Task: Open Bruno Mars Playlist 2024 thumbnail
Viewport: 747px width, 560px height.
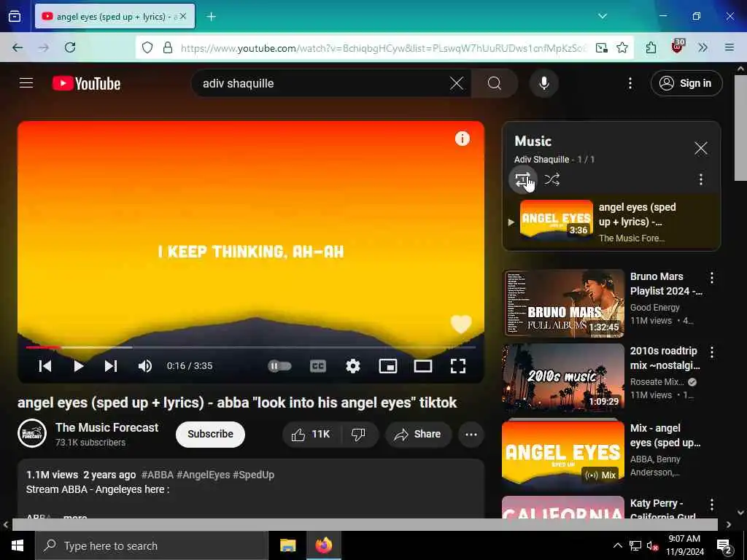Action: pos(564,303)
